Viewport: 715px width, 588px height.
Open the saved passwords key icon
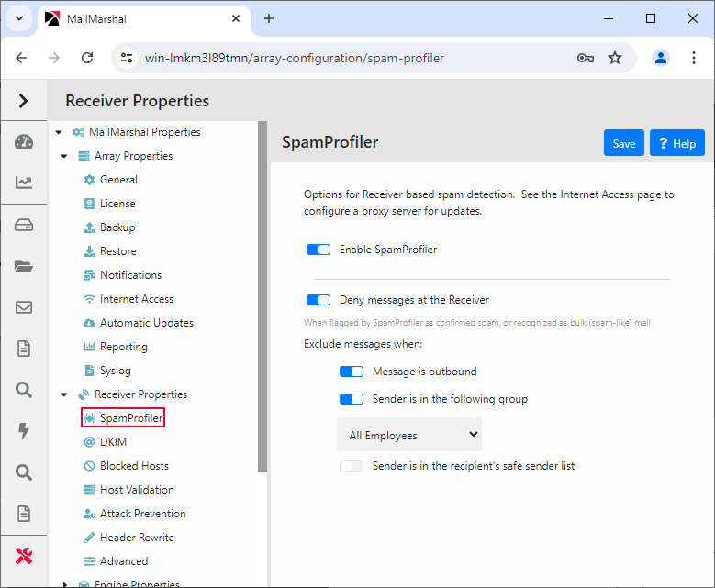[x=585, y=58]
